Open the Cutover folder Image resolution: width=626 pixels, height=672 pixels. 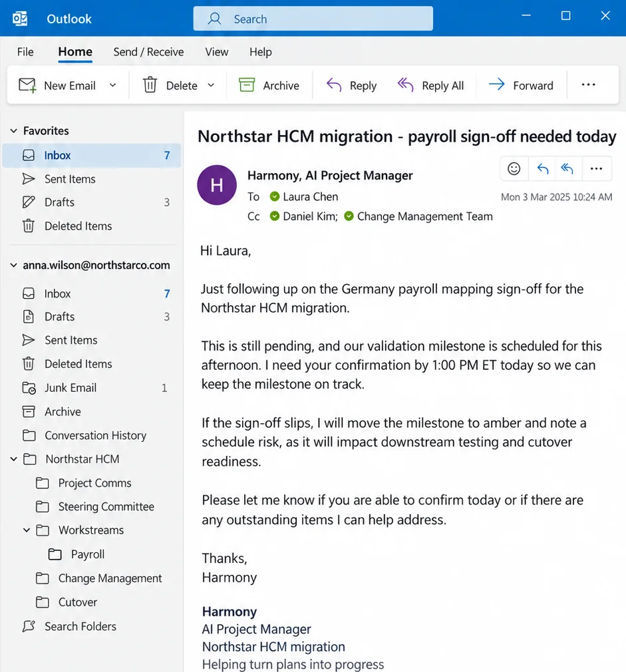(x=92, y=602)
